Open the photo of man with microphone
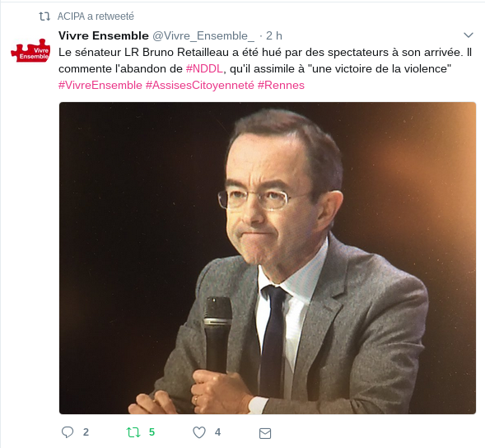This screenshot has width=485, height=448. tap(268, 258)
